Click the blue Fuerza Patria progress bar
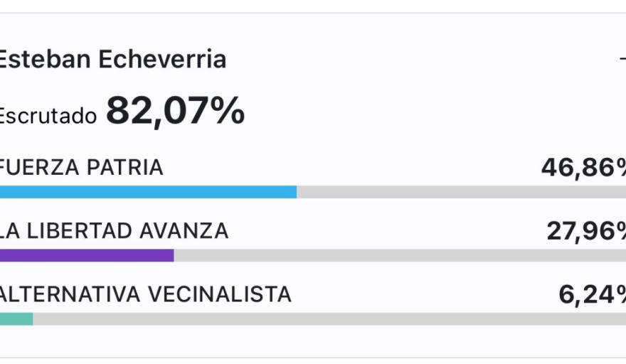This screenshot has height=364, width=626. pyautogui.click(x=148, y=192)
